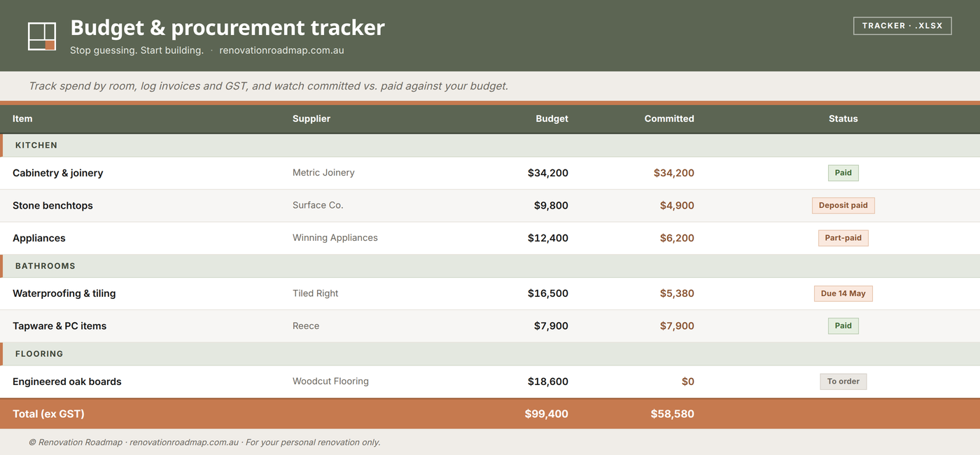Select the Waterproofing & tiling item
The image size is (980, 455).
point(64,293)
